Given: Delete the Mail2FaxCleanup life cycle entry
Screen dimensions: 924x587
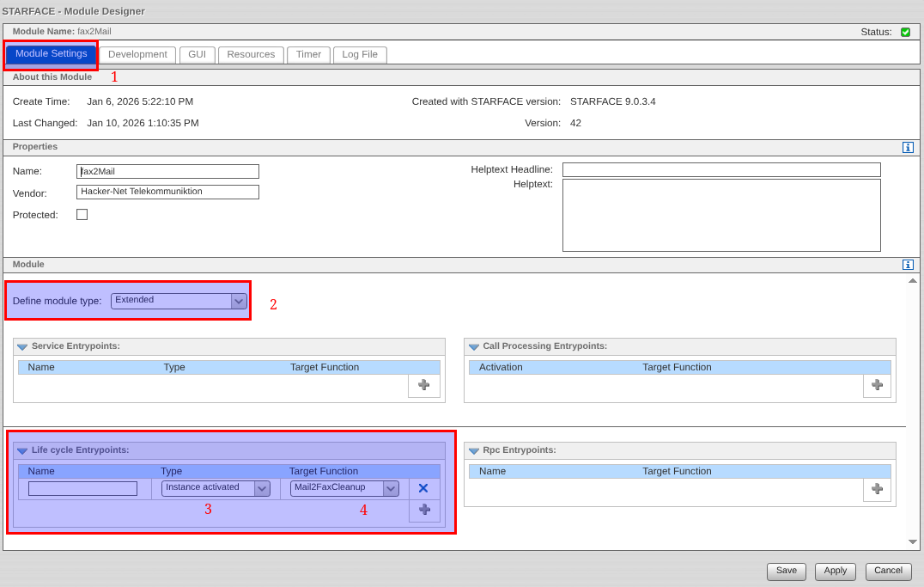Looking at the screenshot, I should point(423,488).
